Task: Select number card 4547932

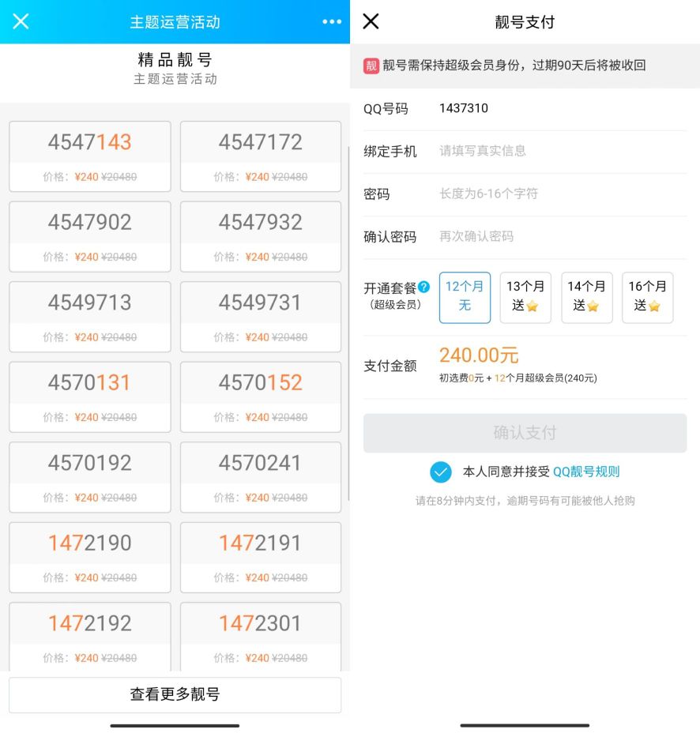Action: (261, 236)
